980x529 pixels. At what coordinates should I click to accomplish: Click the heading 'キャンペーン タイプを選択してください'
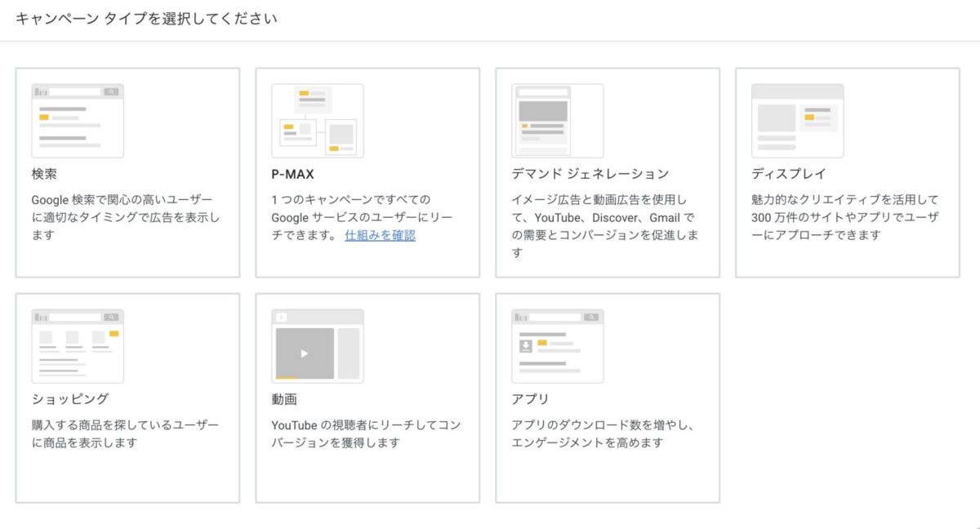pyautogui.click(x=146, y=18)
